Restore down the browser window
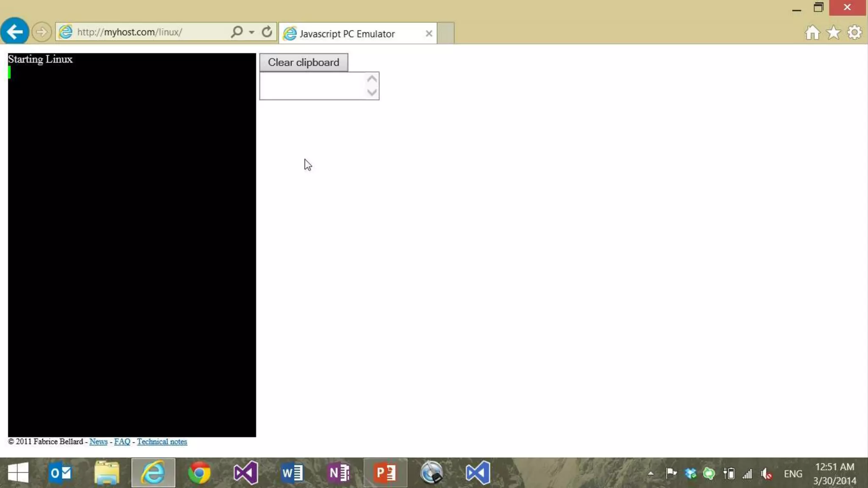Viewport: 868px width, 488px height. point(818,8)
